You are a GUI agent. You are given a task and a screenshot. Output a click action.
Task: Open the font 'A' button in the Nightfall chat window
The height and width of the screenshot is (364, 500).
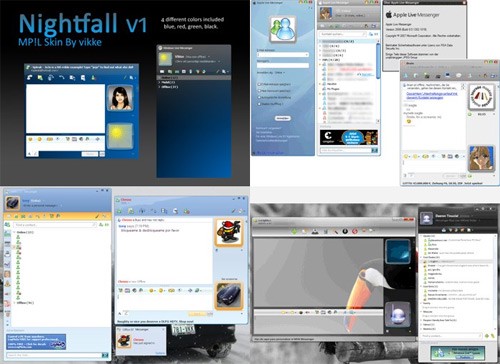coord(29,154)
